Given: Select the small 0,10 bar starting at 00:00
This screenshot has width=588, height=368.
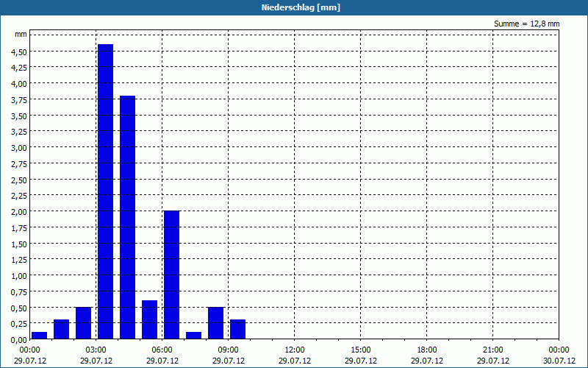Looking at the screenshot, I should pos(40,336).
